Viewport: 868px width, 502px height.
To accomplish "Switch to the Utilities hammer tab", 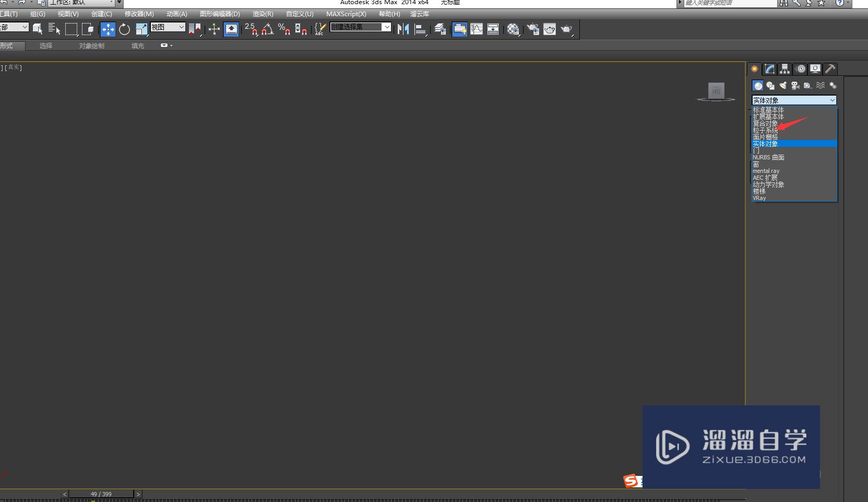I will coord(830,69).
